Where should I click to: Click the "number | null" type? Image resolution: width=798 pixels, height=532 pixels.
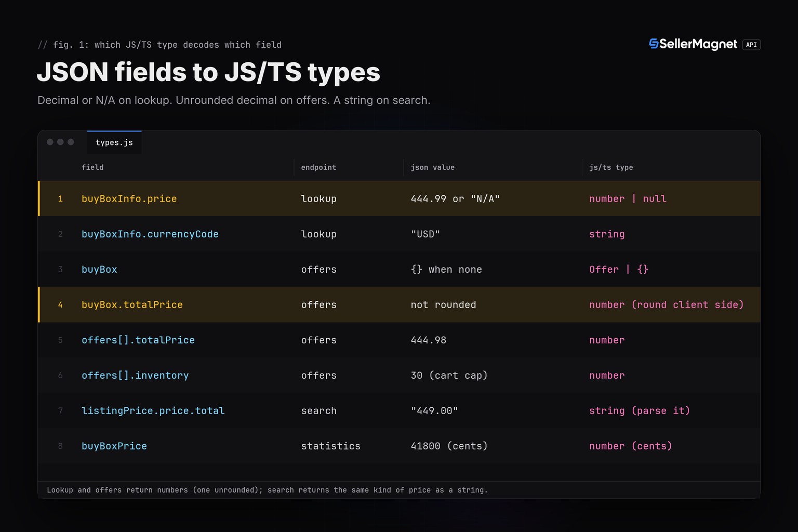coord(628,199)
